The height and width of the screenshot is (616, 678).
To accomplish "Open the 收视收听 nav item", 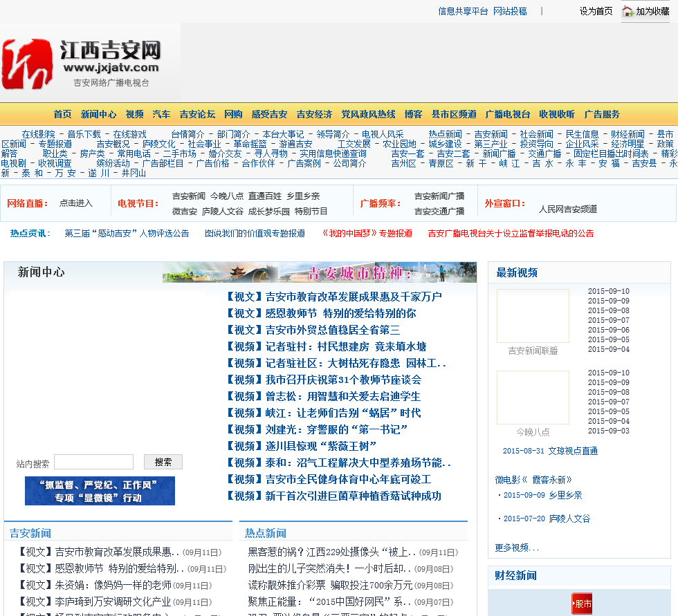I will pos(557,114).
